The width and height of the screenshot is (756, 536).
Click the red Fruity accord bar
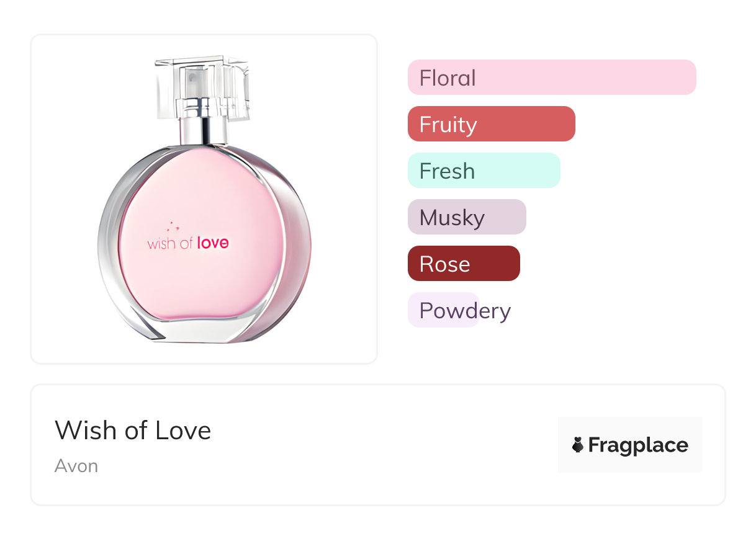pos(491,124)
